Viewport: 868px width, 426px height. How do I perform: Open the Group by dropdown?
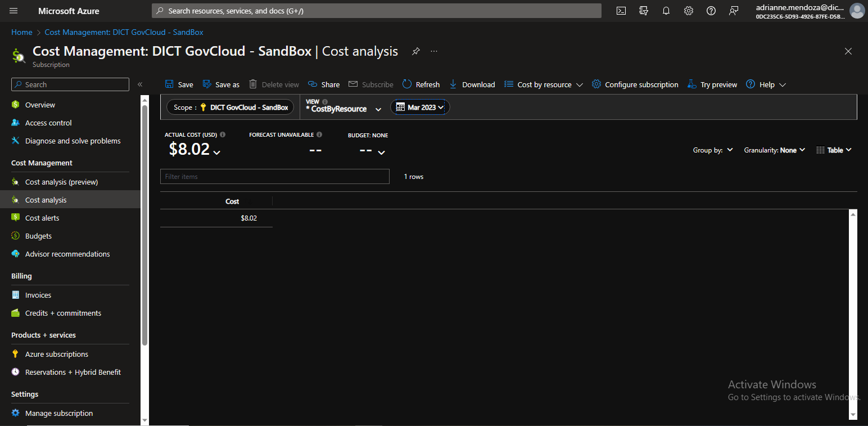(713, 150)
